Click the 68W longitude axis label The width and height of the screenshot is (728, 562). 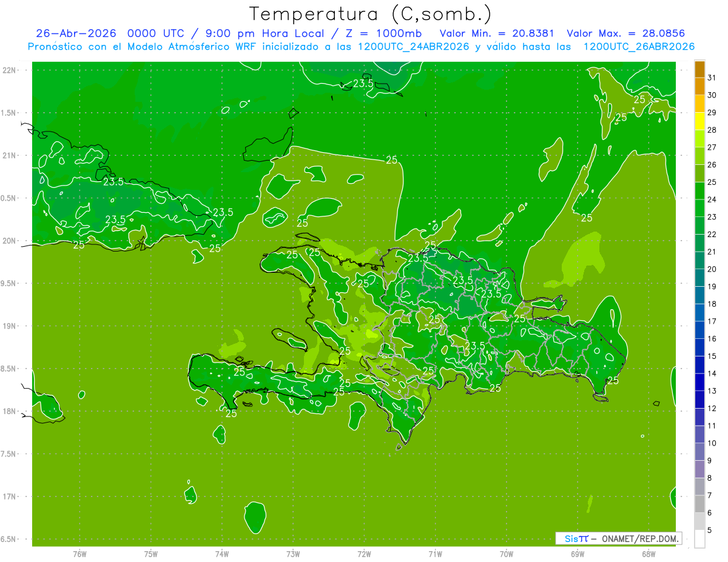coord(648,554)
